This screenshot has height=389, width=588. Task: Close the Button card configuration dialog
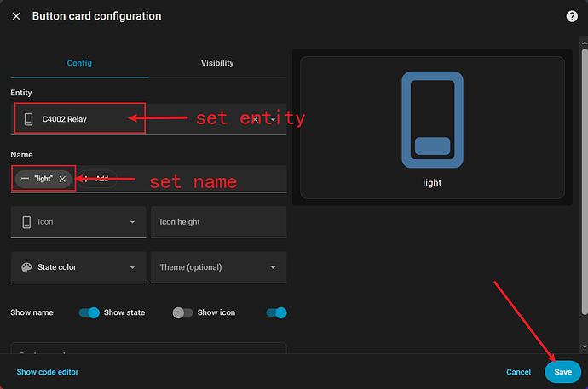click(x=16, y=16)
